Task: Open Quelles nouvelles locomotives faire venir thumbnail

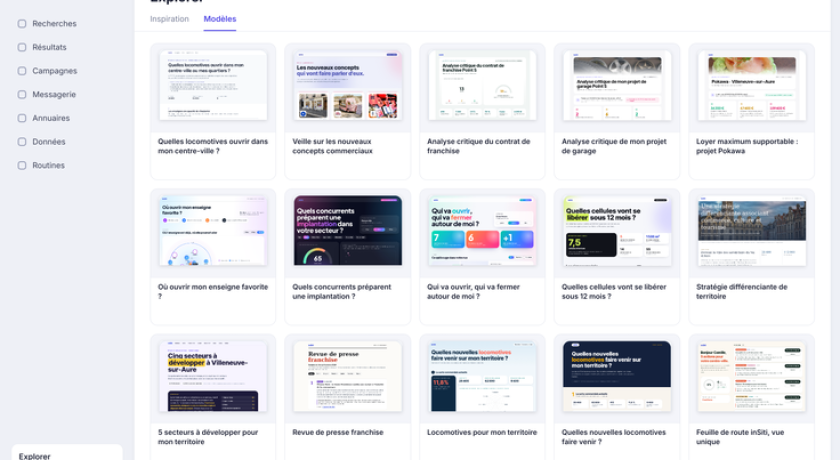Action: (x=617, y=376)
